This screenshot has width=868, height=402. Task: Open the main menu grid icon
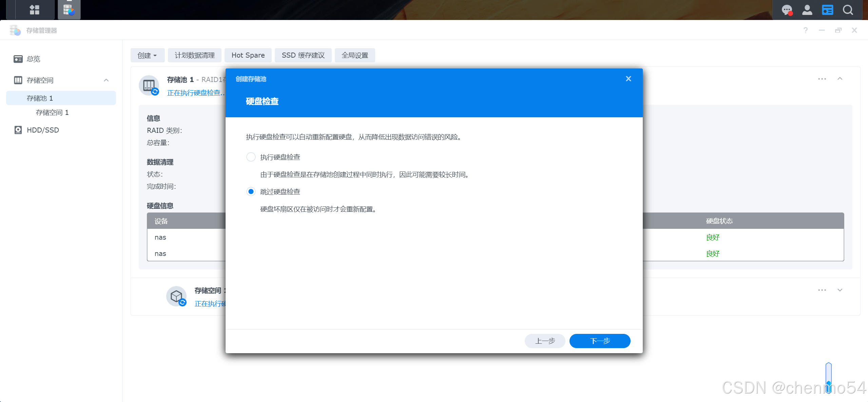tap(34, 9)
